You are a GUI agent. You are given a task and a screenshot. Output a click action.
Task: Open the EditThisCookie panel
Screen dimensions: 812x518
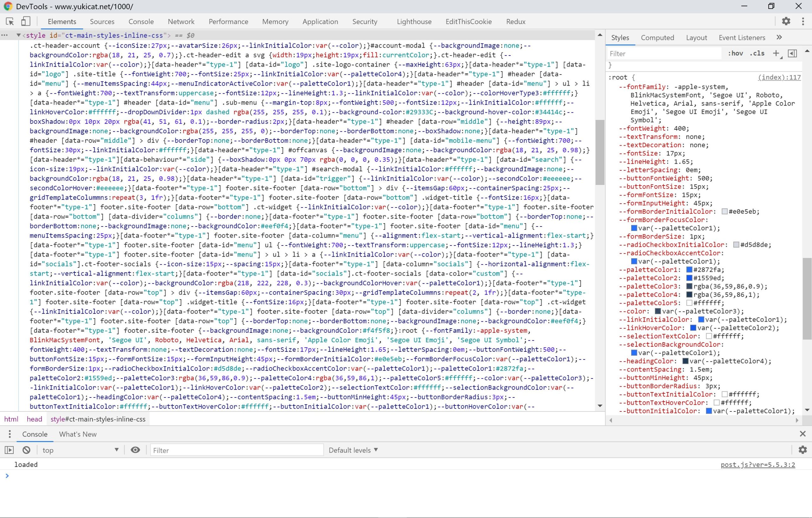[468, 22]
